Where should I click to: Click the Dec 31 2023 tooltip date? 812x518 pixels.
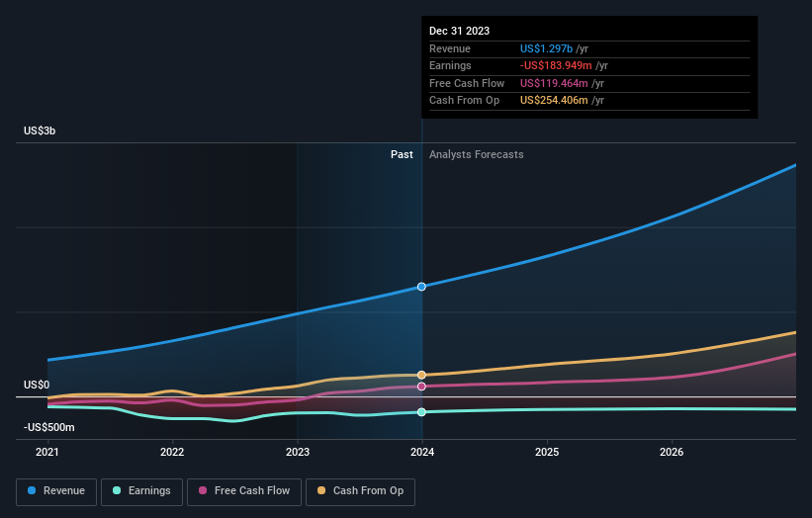pyautogui.click(x=459, y=31)
